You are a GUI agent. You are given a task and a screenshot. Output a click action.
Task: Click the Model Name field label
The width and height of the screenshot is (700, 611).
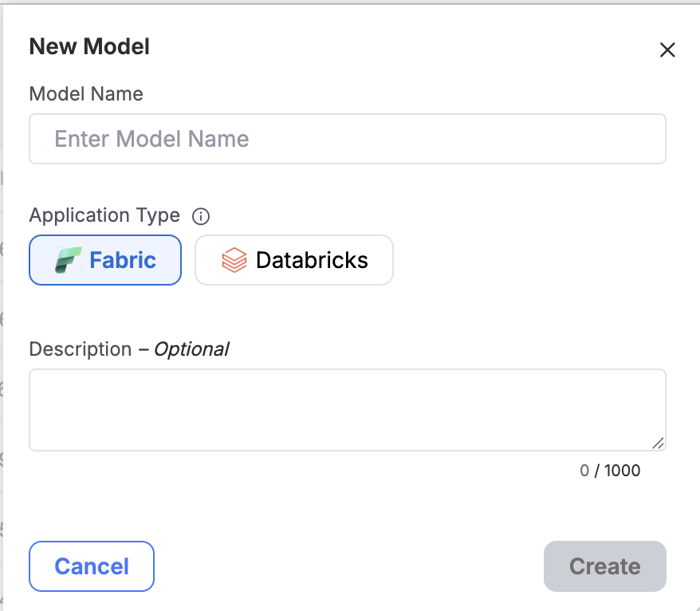tap(86, 94)
